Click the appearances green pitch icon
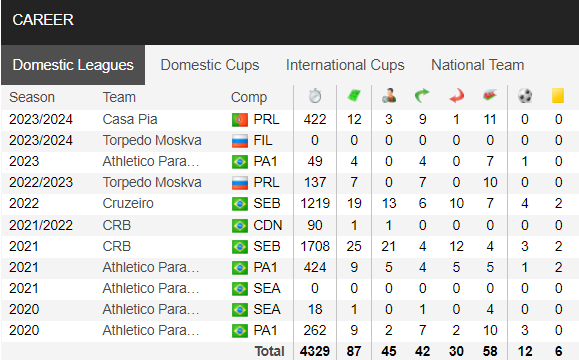Screen dimensions: 579x360 [x=354, y=96]
